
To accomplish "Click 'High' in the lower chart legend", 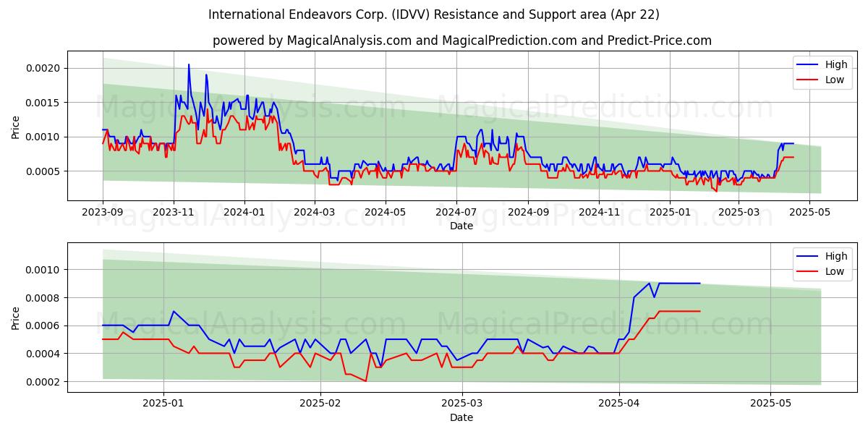I will pos(836,256).
